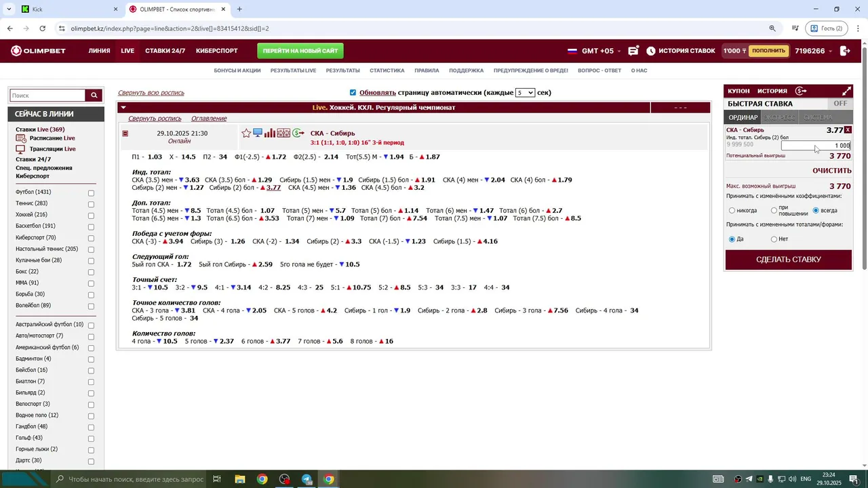
Task: Switch to the ОРДИНАР bet tab
Action: [743, 117]
